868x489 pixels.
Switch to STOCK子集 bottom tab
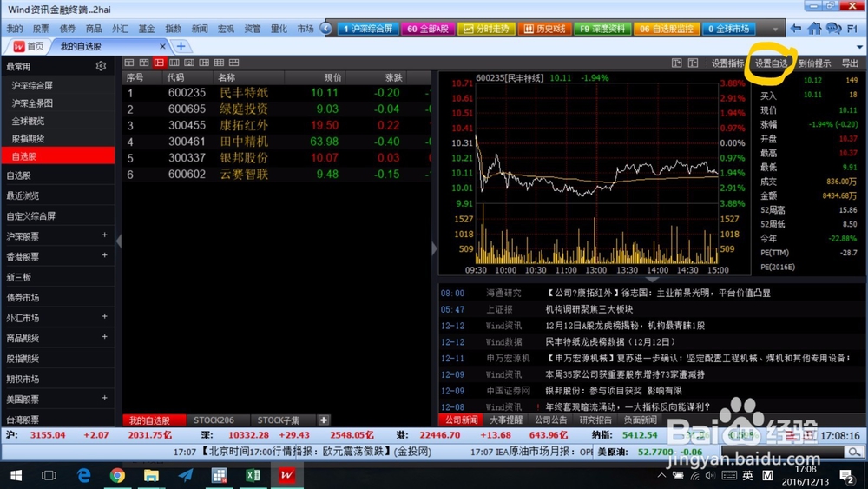point(279,420)
